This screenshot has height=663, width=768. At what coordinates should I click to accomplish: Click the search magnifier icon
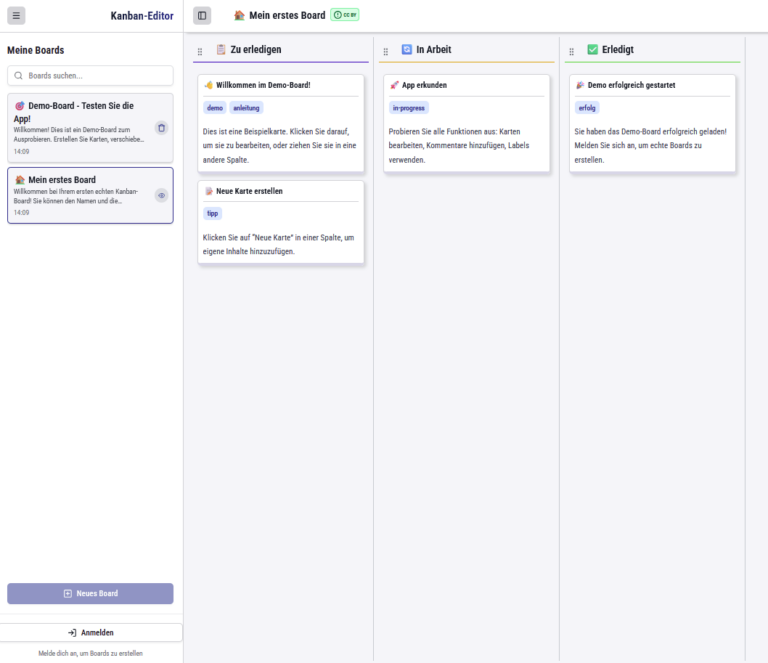click(18, 75)
